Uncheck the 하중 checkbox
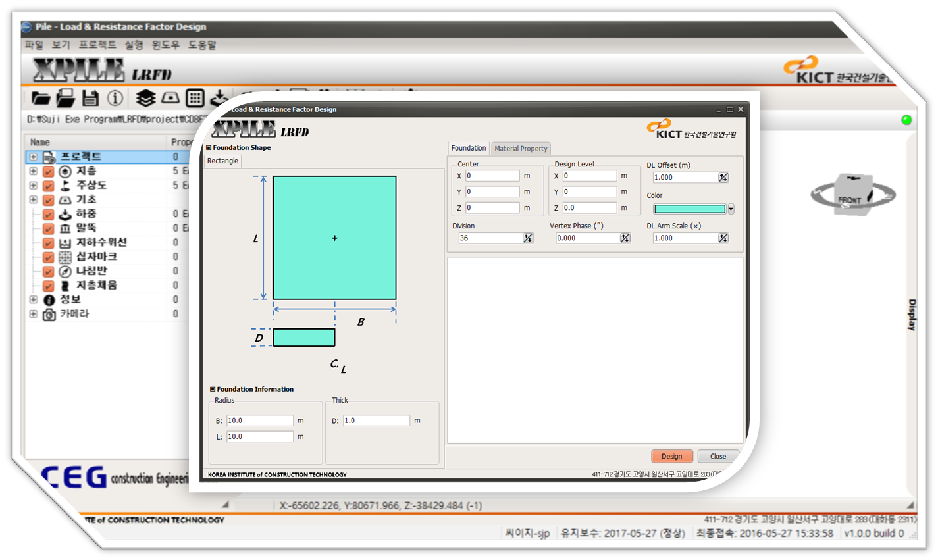 pyautogui.click(x=49, y=215)
